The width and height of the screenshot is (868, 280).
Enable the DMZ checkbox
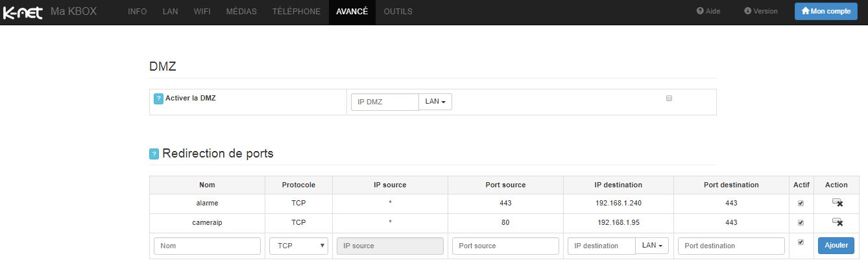pyautogui.click(x=669, y=99)
